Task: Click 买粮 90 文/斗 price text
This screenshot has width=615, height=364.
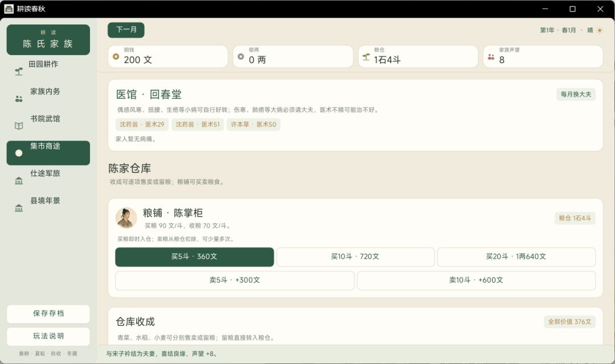Action: [165, 226]
